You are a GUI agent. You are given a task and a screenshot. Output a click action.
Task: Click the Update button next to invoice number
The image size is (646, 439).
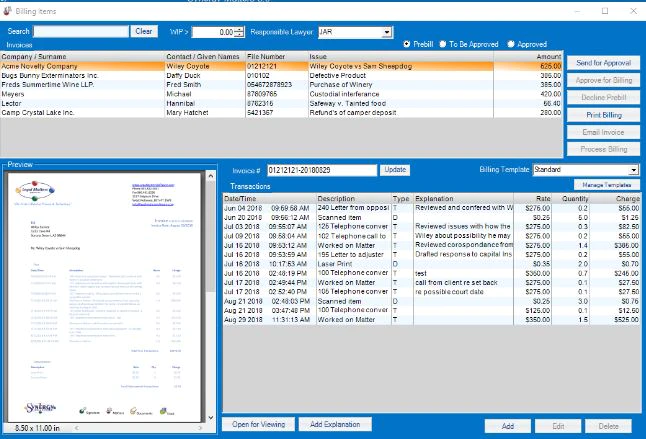click(x=395, y=170)
